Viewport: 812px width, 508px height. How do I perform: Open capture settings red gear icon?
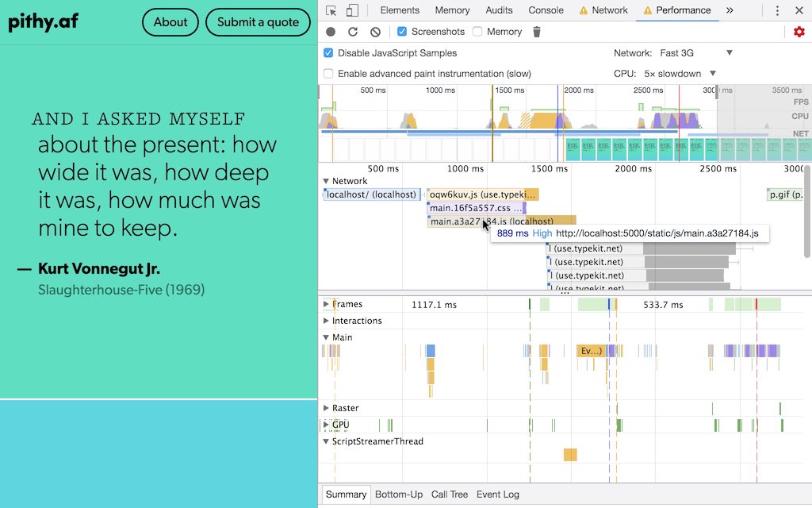pyautogui.click(x=799, y=32)
